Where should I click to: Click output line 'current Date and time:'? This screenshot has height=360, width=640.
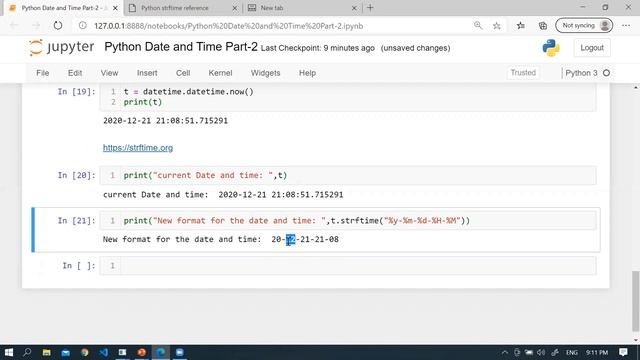pos(223,195)
